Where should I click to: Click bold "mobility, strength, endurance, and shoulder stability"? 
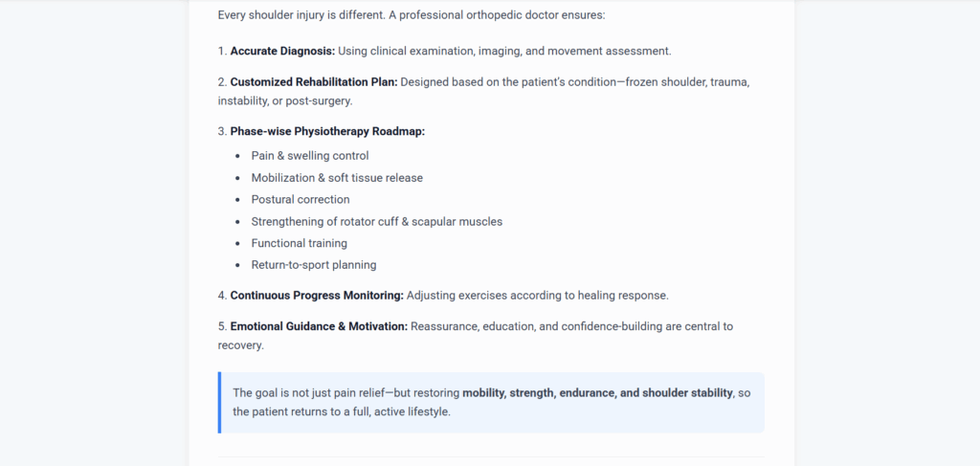597,393
